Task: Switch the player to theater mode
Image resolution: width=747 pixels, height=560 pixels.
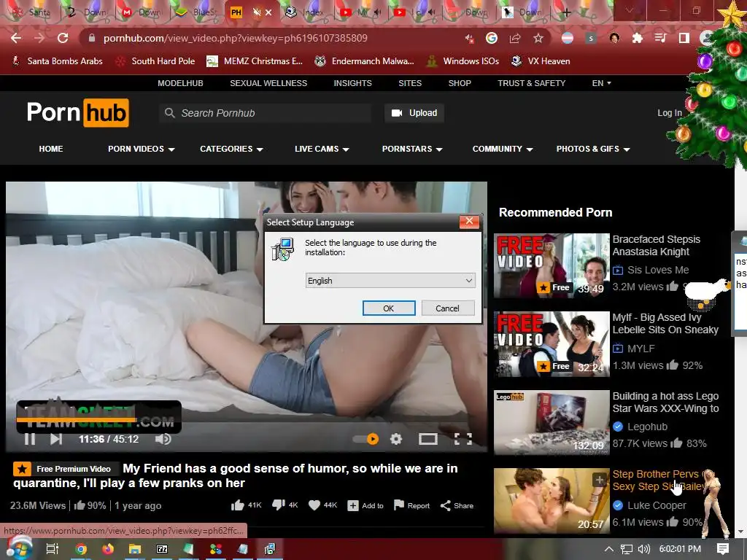Action: (x=427, y=438)
